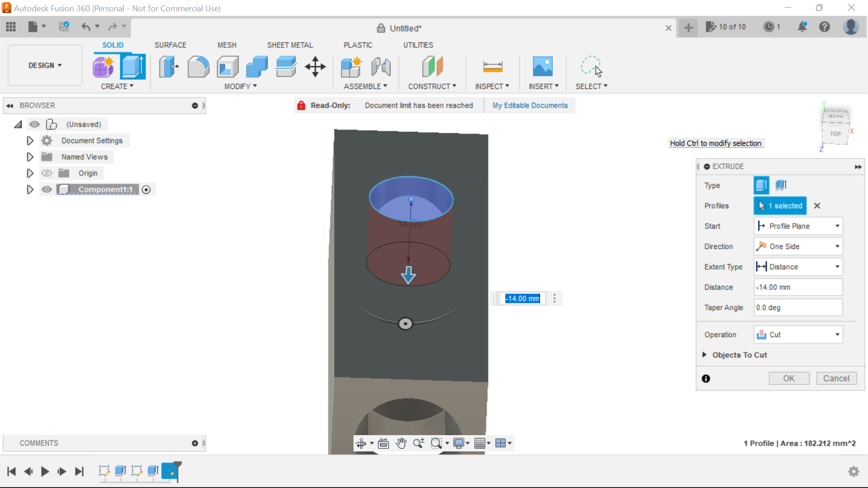Expand the Named Views tree item
868x488 pixels.
pos(30,157)
